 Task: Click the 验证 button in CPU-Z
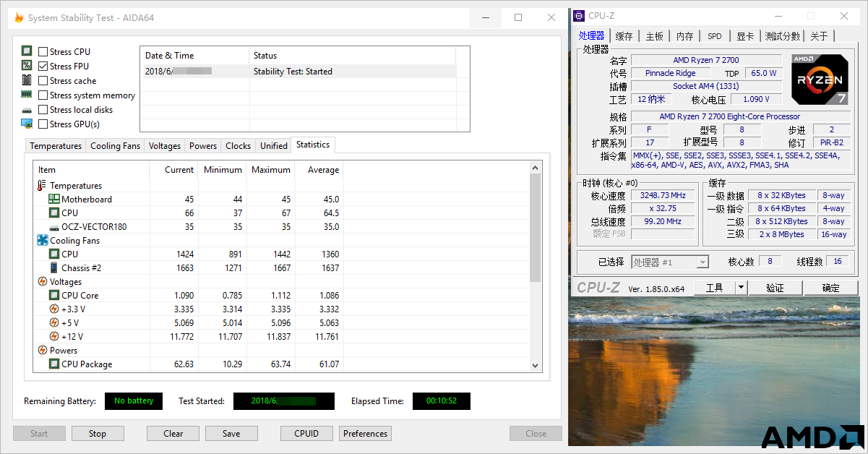pos(775,288)
